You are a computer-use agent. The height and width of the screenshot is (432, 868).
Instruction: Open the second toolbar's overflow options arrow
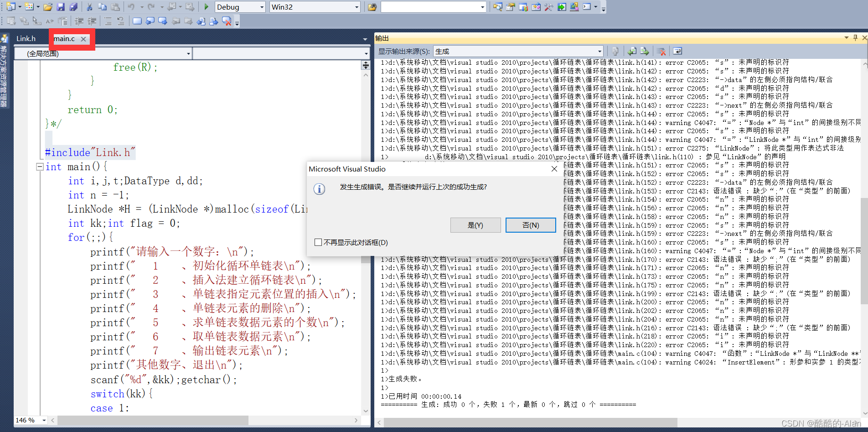237,22
